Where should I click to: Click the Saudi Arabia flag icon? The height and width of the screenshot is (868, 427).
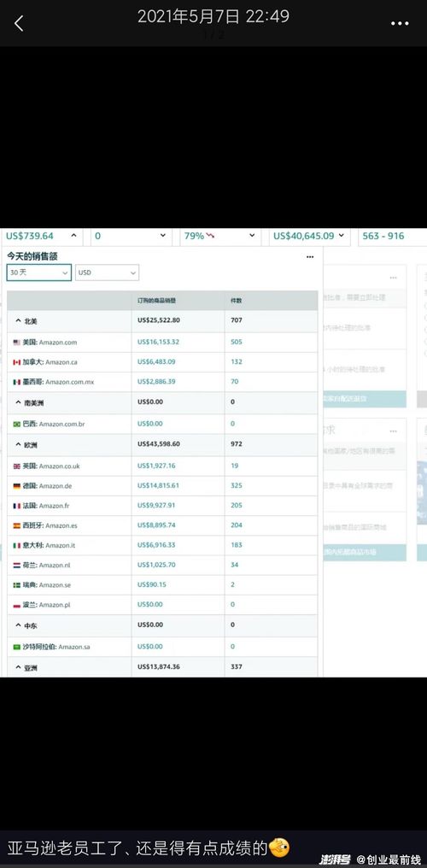click(16, 647)
